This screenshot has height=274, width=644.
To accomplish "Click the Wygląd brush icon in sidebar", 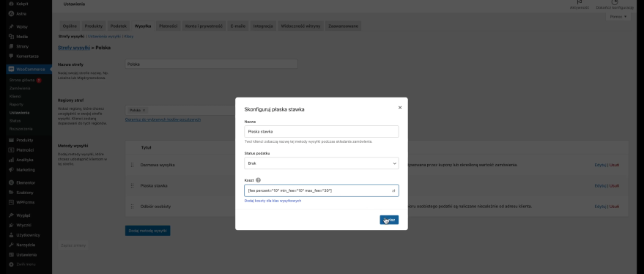I will [12, 215].
